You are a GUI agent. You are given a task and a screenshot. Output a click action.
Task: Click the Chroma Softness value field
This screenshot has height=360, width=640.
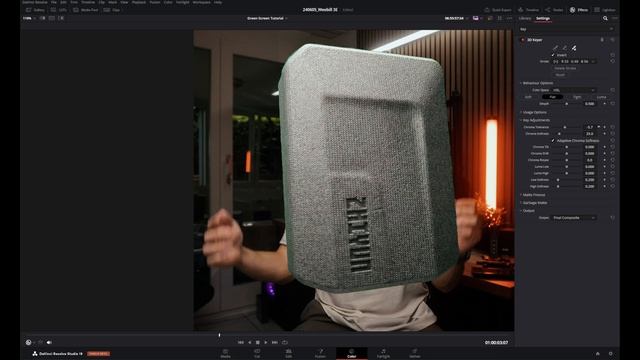(x=590, y=134)
